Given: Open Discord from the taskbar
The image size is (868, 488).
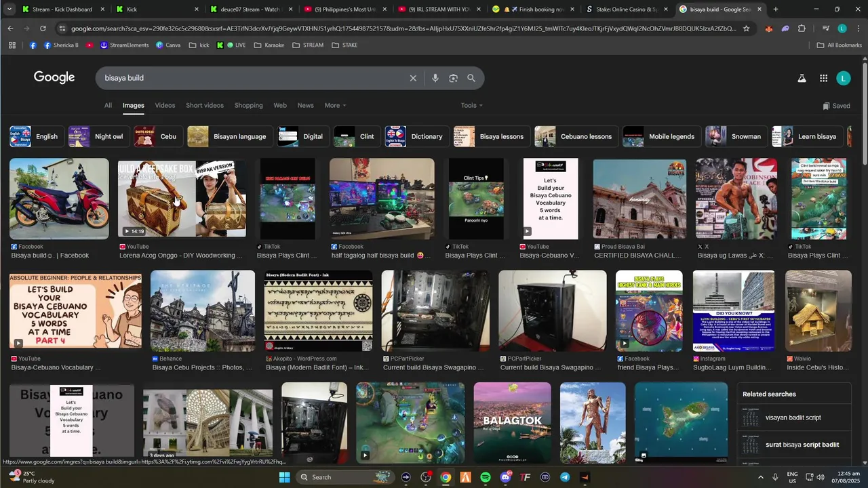Looking at the screenshot, I should 505,477.
